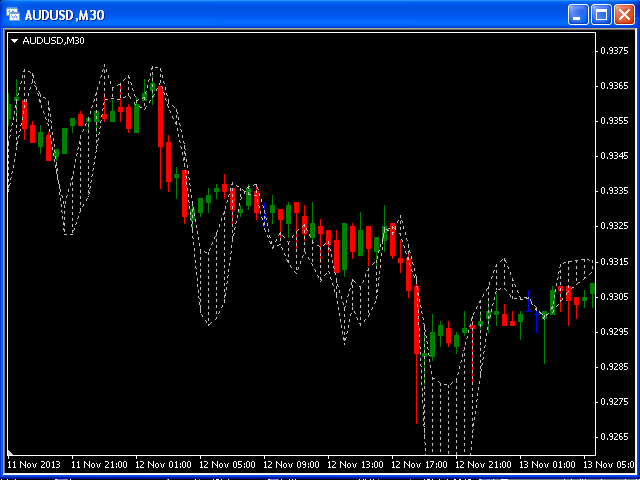Click the 0.9365 price label
This screenshot has height=480, width=640.
pyautogui.click(x=615, y=86)
